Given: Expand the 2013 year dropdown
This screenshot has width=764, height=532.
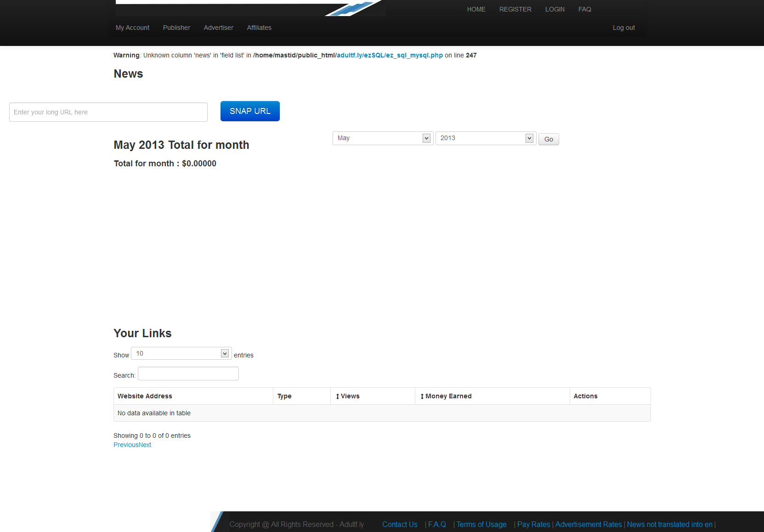Looking at the screenshot, I should (485, 138).
